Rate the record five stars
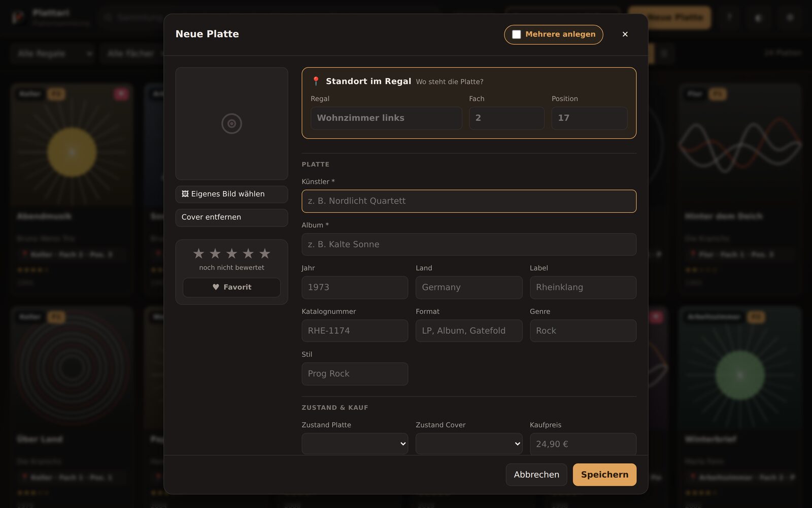The image size is (812, 508). point(265,253)
